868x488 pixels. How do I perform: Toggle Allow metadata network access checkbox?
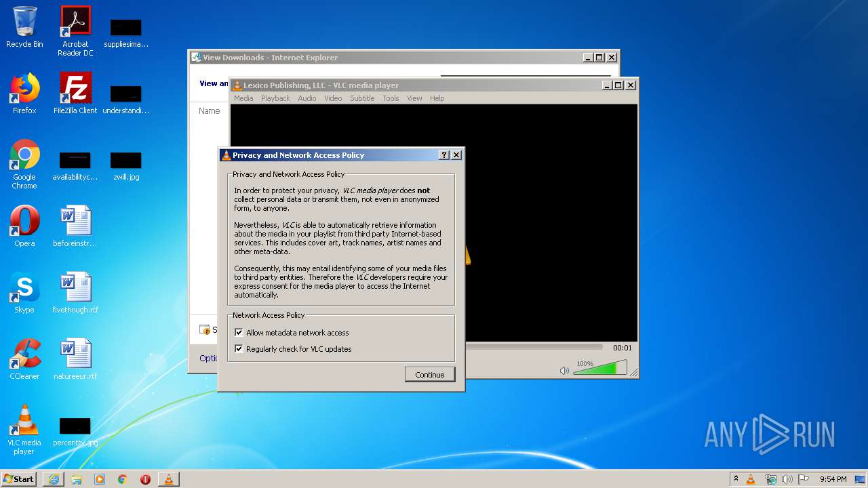point(239,333)
